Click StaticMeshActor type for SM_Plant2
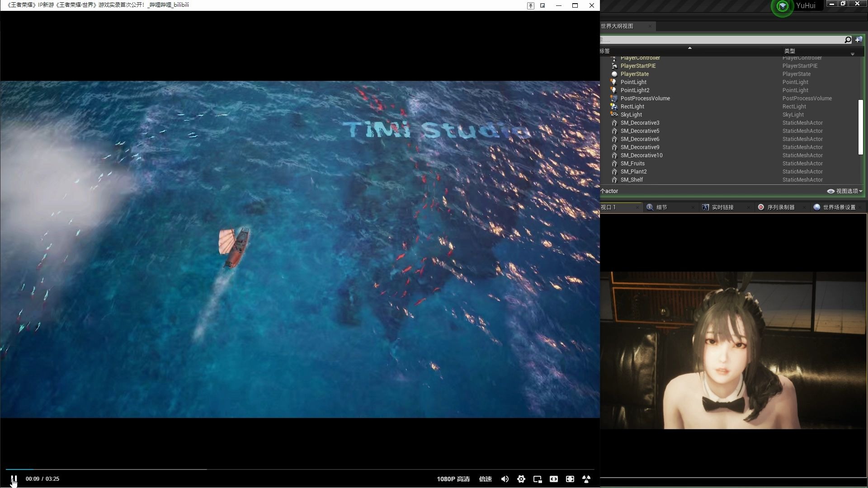The width and height of the screenshot is (868, 488). (x=802, y=172)
